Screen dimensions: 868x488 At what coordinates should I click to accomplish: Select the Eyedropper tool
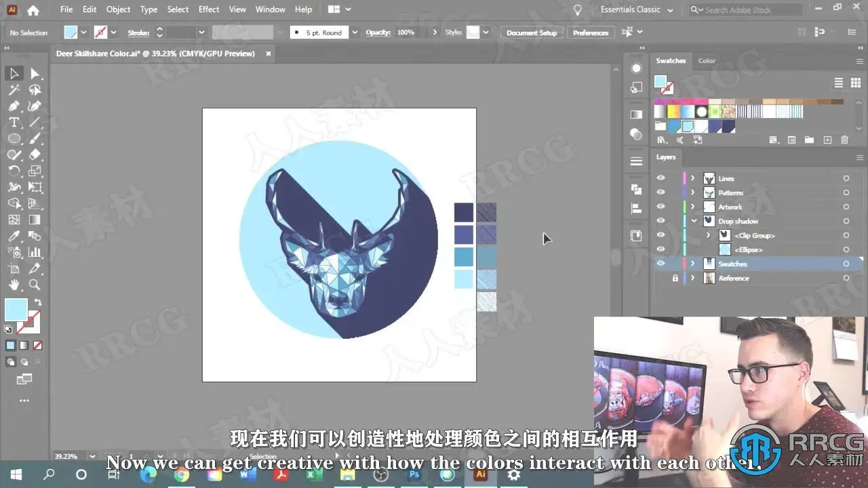14,237
